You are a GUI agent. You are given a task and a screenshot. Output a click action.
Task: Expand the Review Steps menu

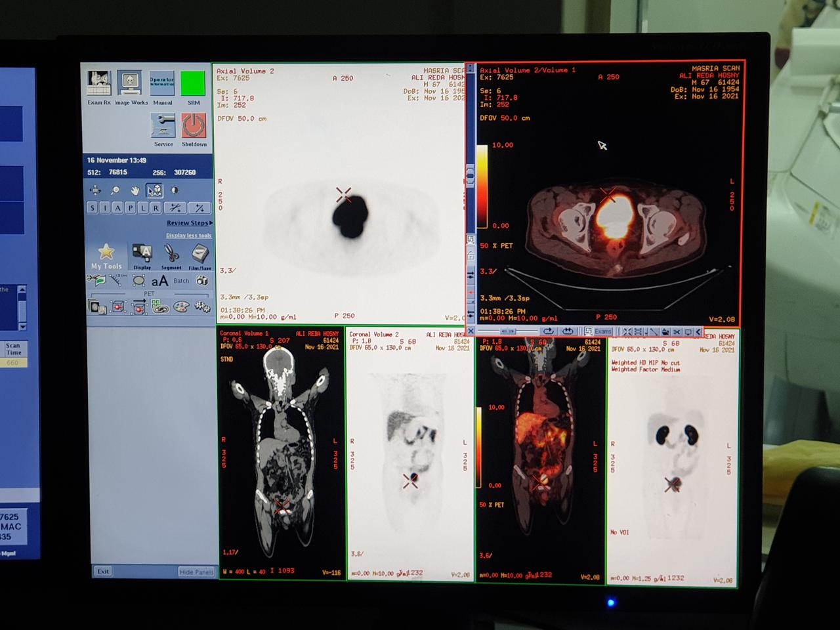190,223
